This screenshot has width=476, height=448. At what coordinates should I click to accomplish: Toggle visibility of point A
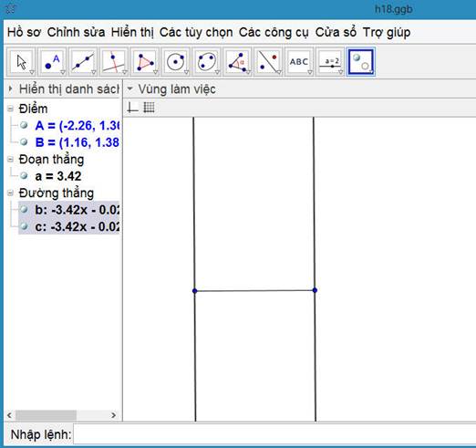pos(24,125)
